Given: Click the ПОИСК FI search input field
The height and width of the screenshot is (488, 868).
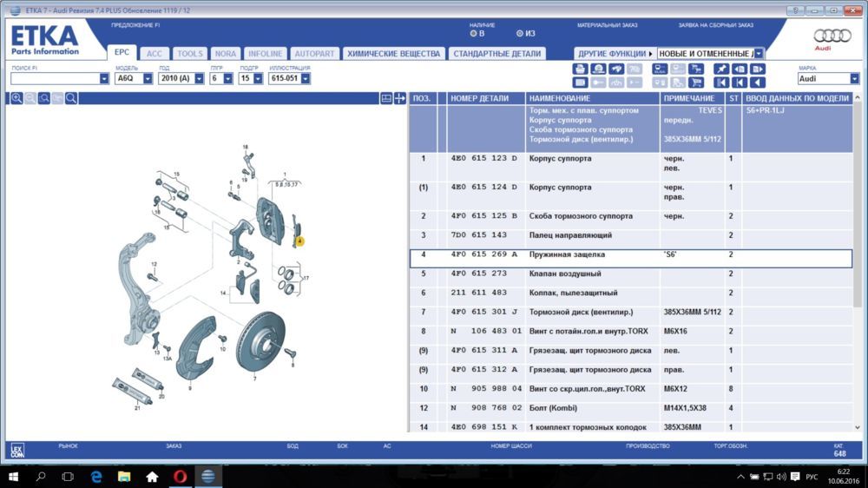Looking at the screenshot, I should point(55,79).
